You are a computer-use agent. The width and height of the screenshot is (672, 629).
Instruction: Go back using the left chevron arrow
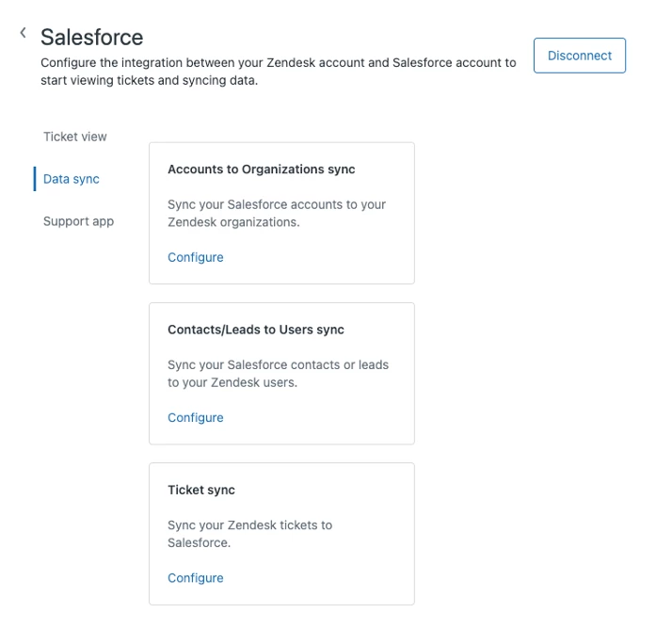[23, 33]
